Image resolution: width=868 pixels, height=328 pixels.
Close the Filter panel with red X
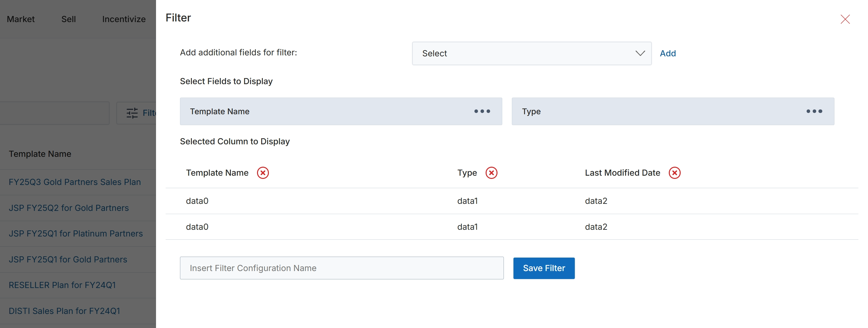click(x=845, y=19)
